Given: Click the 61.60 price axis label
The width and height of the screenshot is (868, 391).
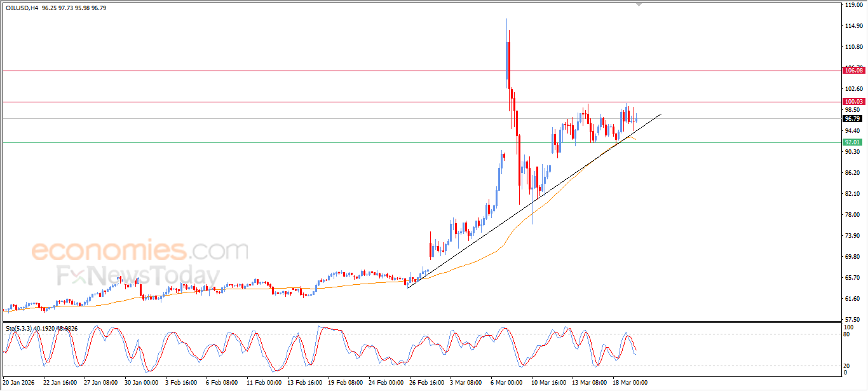Looking at the screenshot, I should 853,298.
